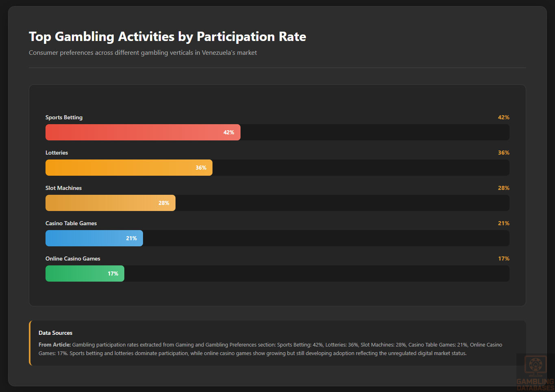Click the right-side 28% Slot Machines value
The height and width of the screenshot is (392, 555).
coord(503,188)
